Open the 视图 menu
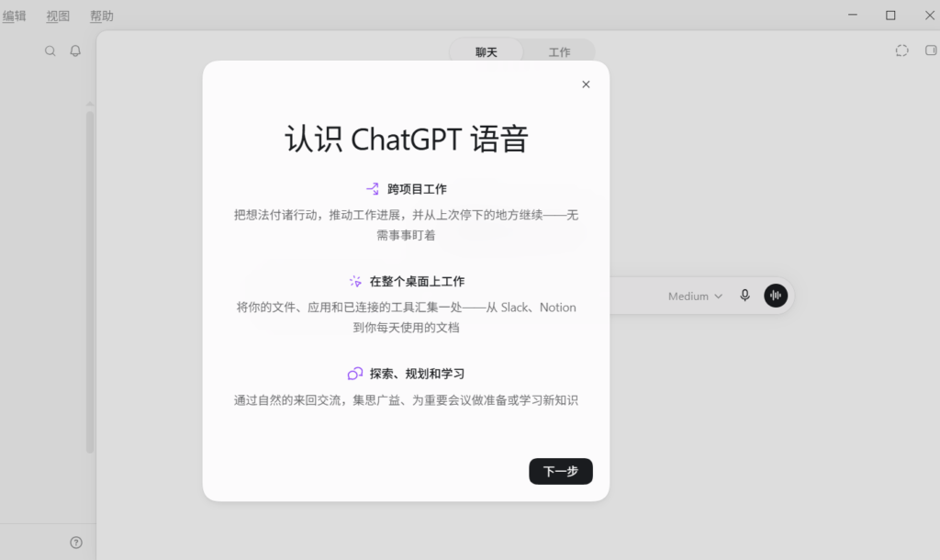 58,17
